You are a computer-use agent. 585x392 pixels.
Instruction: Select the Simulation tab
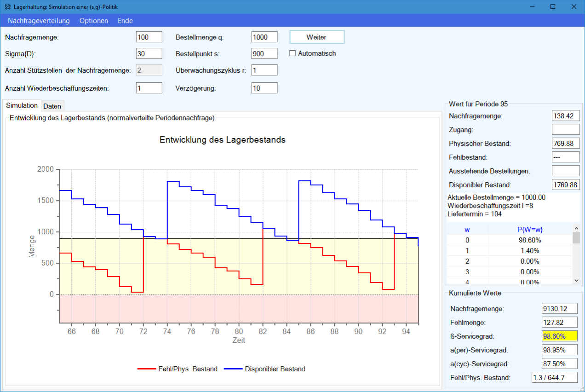coord(22,106)
